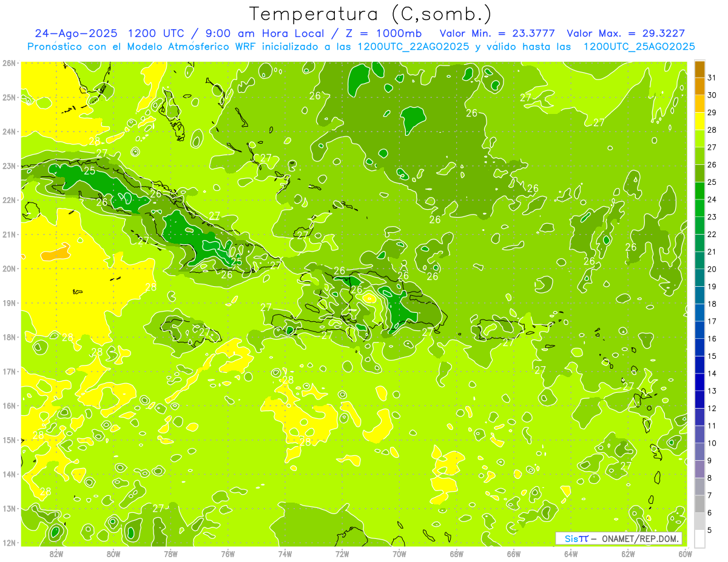Click the 82W longitude axis label

(x=56, y=554)
